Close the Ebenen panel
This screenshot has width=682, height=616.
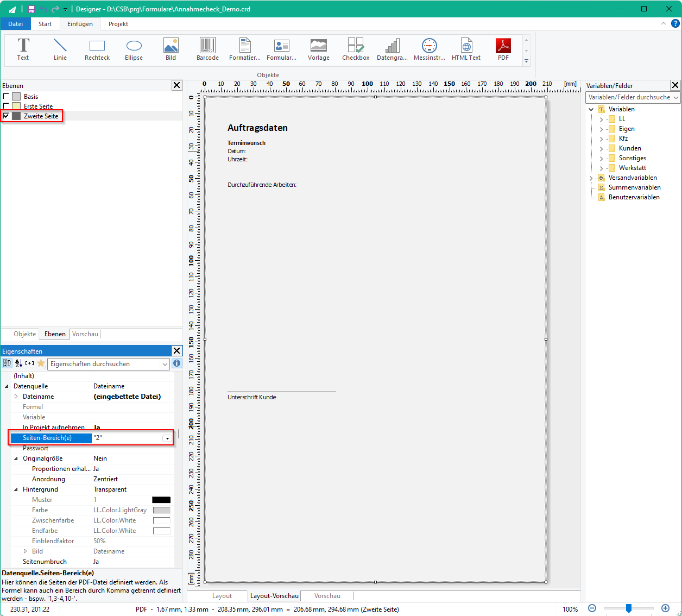(177, 85)
